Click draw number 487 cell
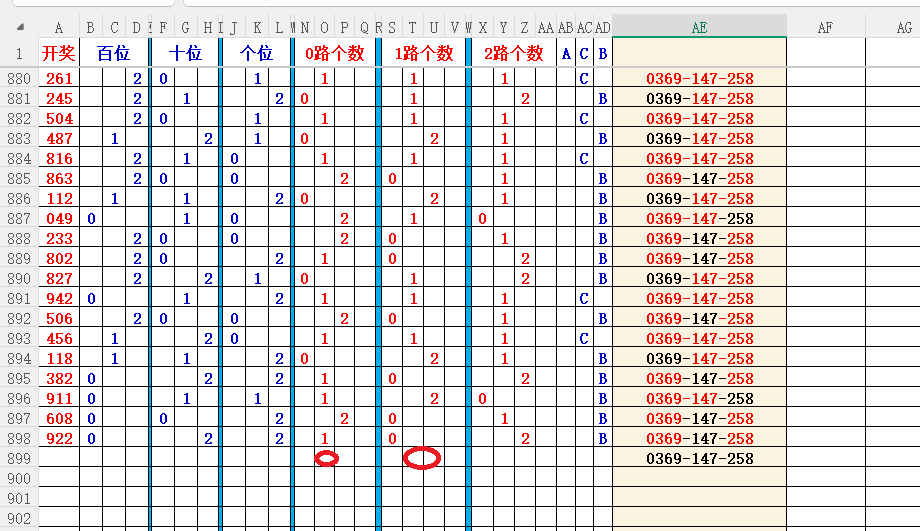This screenshot has height=531, width=920. (59, 138)
